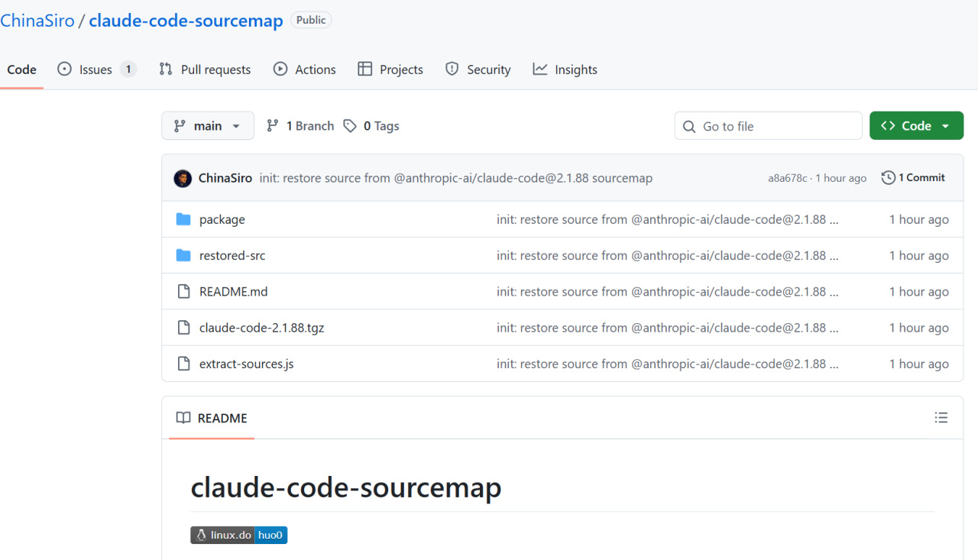Screen dimensions: 978x560
Task: Open the claude-code-2.1.88.tgz file
Action: pos(261,328)
